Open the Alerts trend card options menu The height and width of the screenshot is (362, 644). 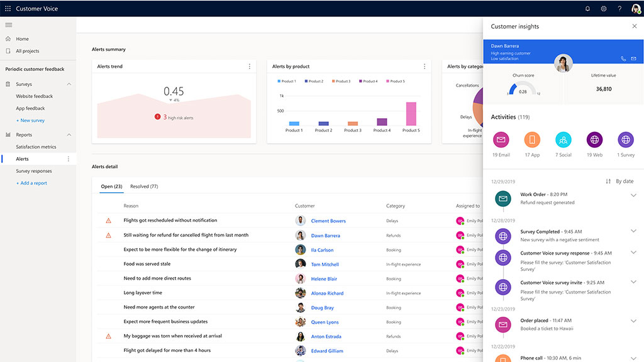249,66
